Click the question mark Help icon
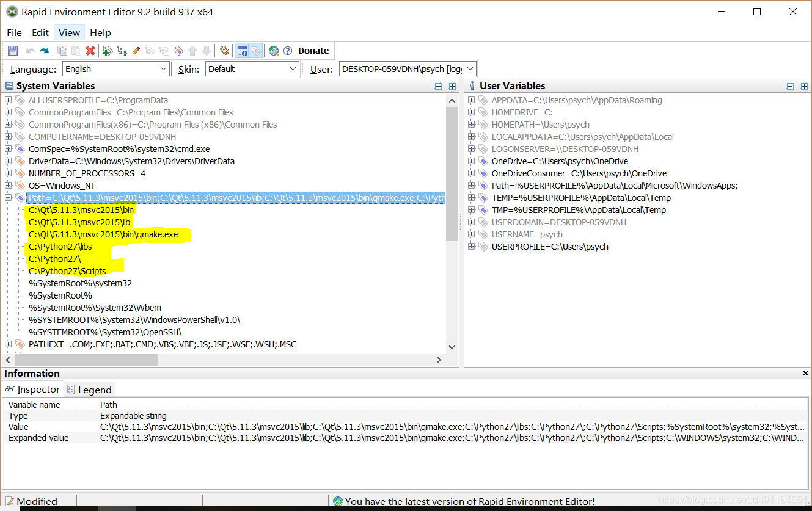 coord(288,51)
